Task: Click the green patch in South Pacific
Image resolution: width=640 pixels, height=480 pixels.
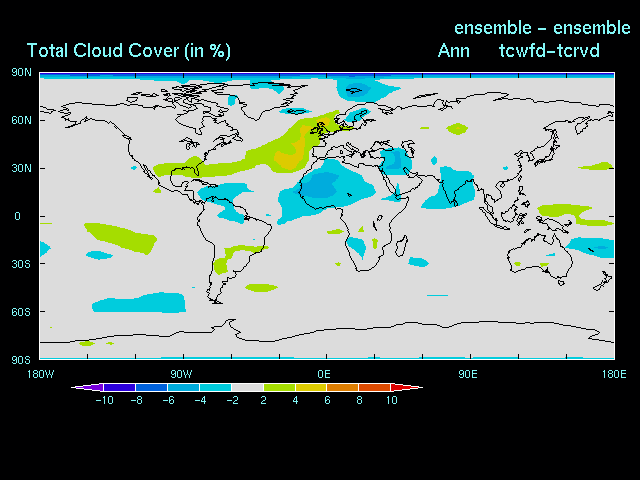Action: (122, 238)
